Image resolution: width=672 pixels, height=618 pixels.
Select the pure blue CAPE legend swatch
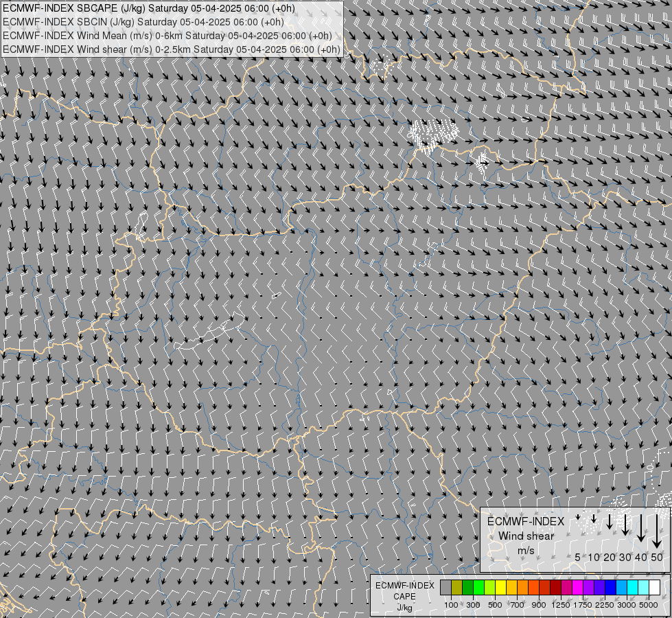[x=610, y=588]
